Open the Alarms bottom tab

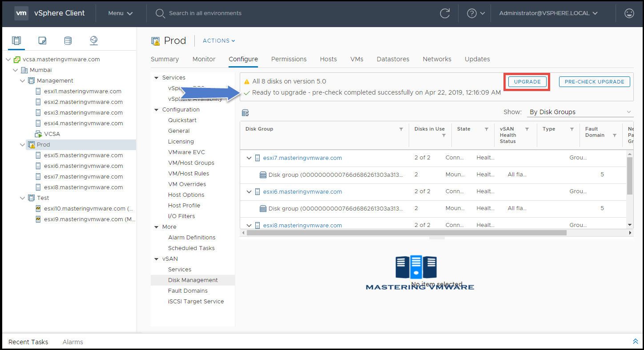[x=72, y=342]
